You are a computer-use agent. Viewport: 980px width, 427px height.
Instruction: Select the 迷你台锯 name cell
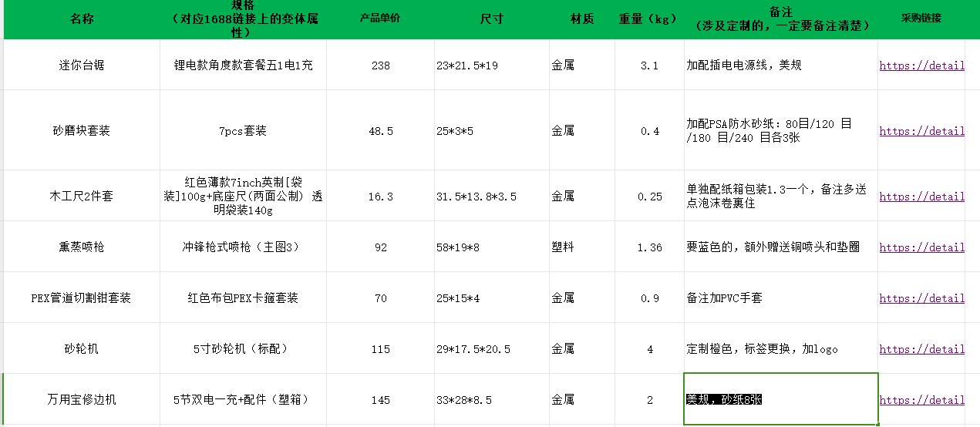82,66
